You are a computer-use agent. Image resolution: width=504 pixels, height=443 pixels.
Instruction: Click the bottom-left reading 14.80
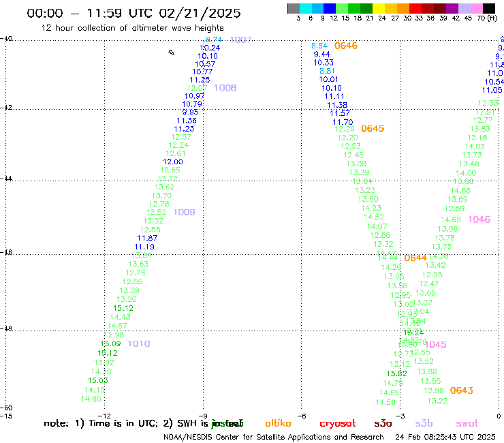91,399
